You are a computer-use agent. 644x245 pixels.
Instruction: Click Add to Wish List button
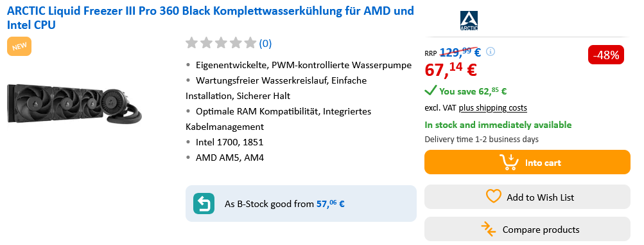[x=527, y=197]
